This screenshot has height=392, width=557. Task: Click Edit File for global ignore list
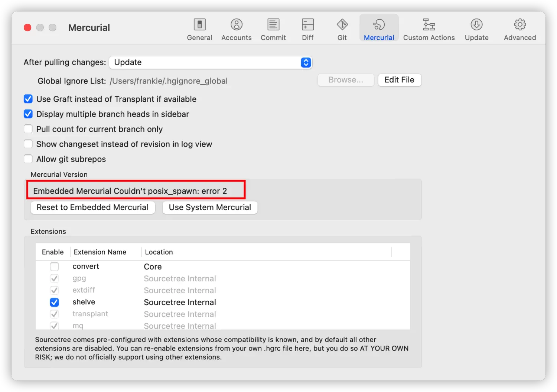(400, 80)
